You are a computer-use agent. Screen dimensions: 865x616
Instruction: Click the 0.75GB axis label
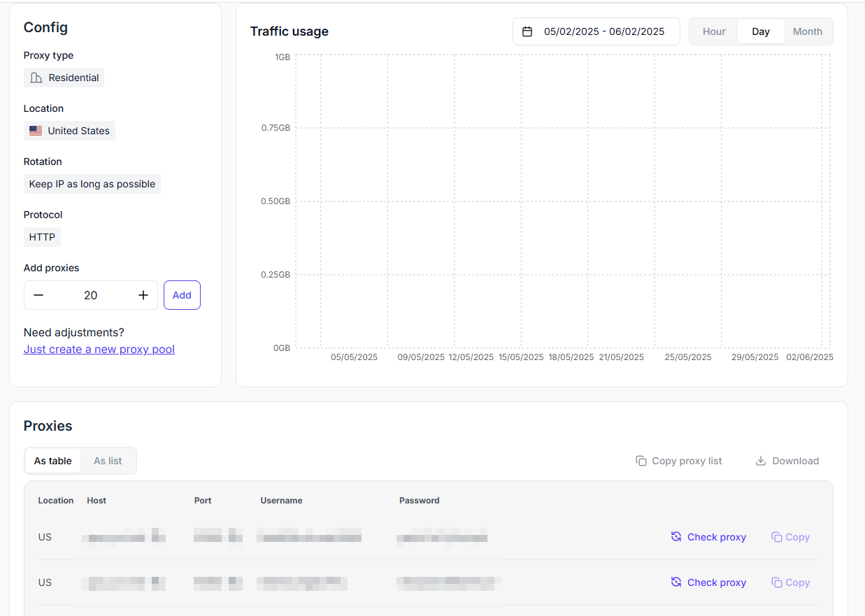[276, 128]
